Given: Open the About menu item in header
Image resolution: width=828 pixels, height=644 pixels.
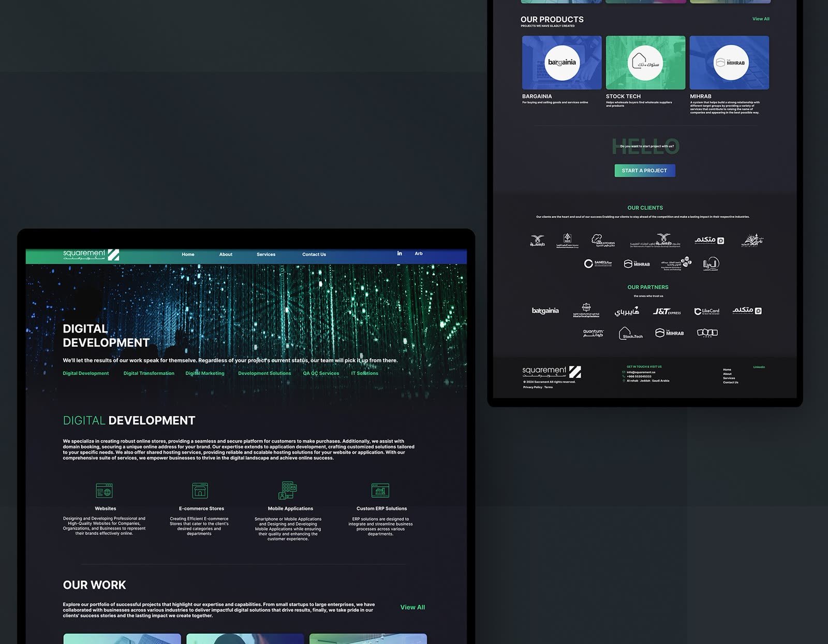Looking at the screenshot, I should 226,254.
